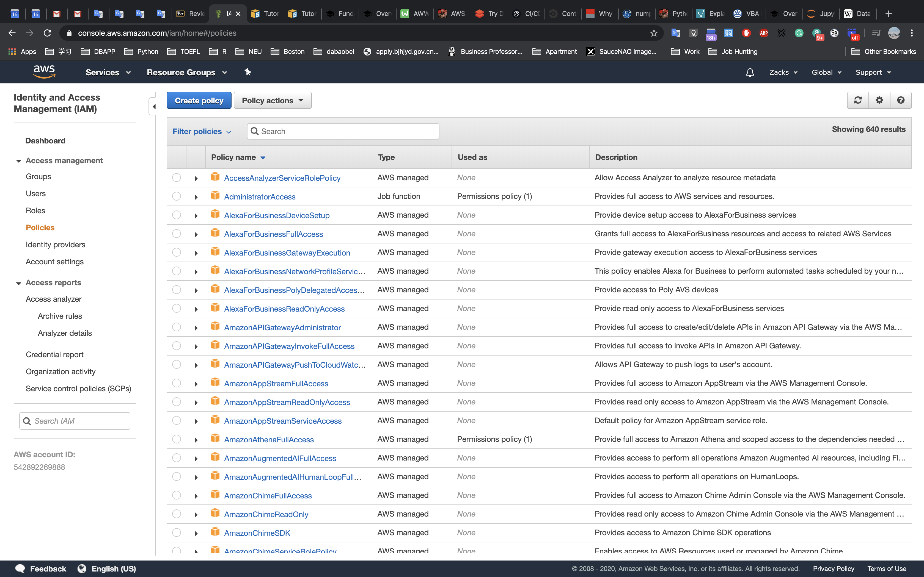Click the AWS logo home icon
This screenshot has width=924, height=577.
point(44,72)
